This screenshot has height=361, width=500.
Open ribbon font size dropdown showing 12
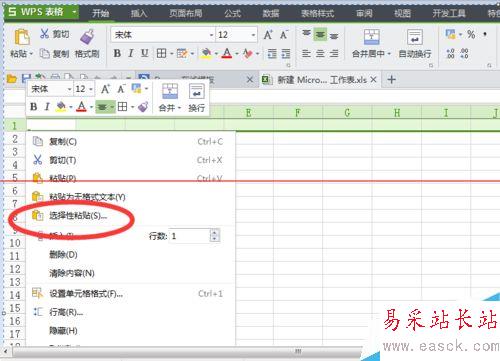(x=253, y=35)
